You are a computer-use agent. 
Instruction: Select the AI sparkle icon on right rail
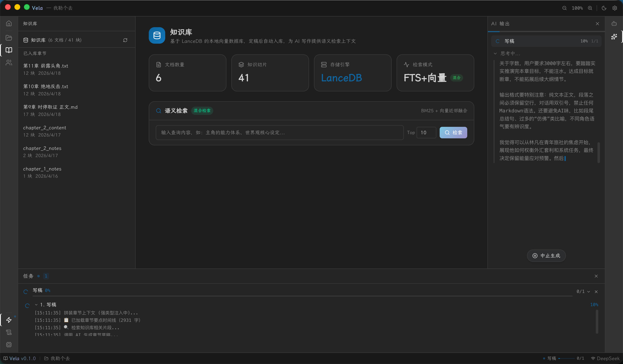(614, 37)
